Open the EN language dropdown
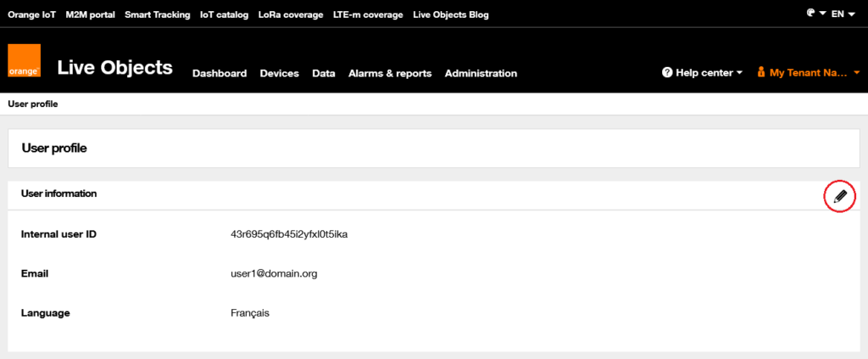Image resolution: width=868 pixels, height=359 pixels. [843, 14]
